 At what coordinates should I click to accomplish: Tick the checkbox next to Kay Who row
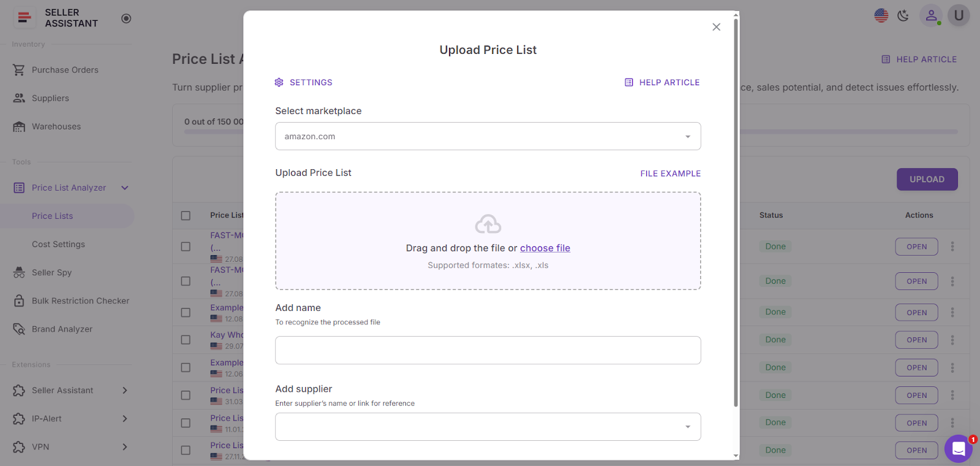[186, 339]
